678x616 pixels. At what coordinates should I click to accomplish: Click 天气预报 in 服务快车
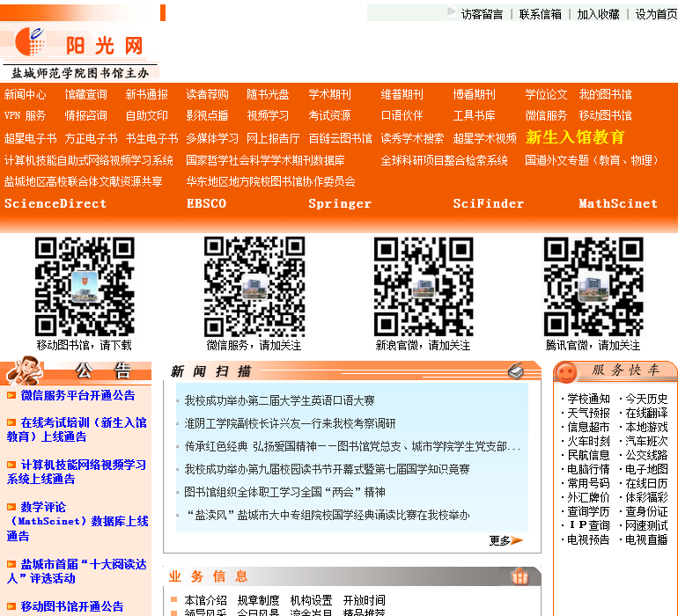click(x=588, y=413)
